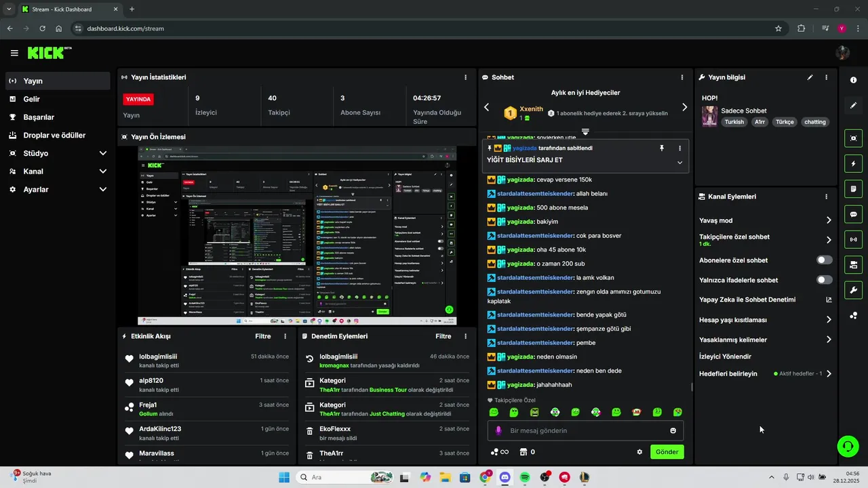Open the green headset support button
This screenshot has height=488, width=868.
(x=848, y=446)
